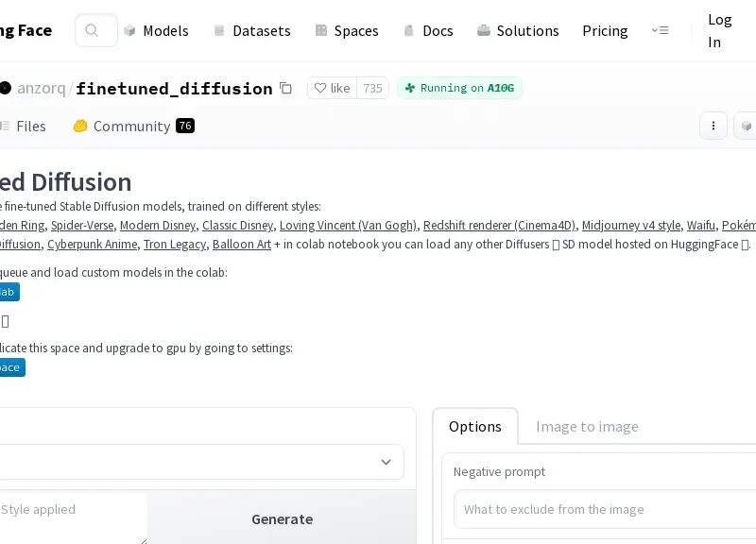Click the Running on A10G badge
The image size is (756, 544).
(x=459, y=88)
